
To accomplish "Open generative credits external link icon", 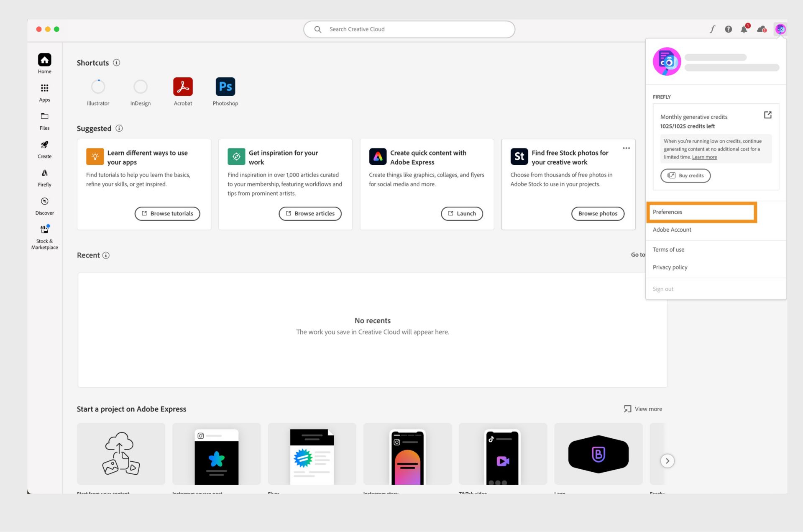I will (x=767, y=115).
